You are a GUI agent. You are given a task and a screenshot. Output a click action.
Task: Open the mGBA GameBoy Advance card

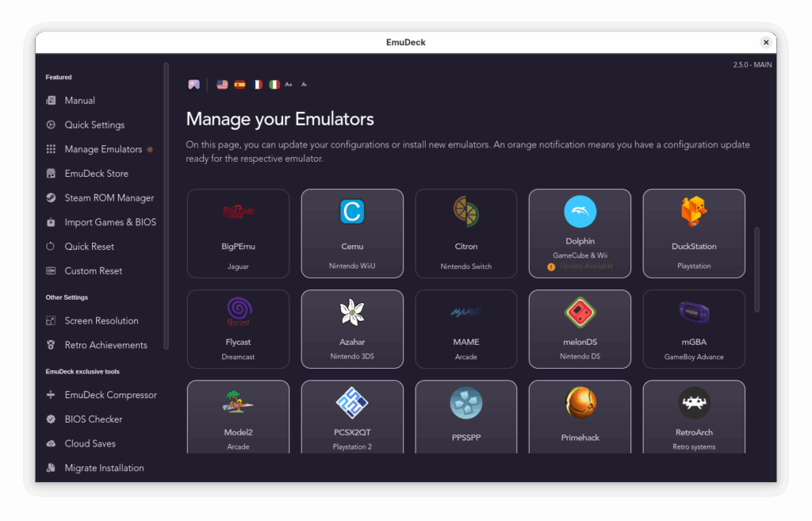(x=694, y=329)
